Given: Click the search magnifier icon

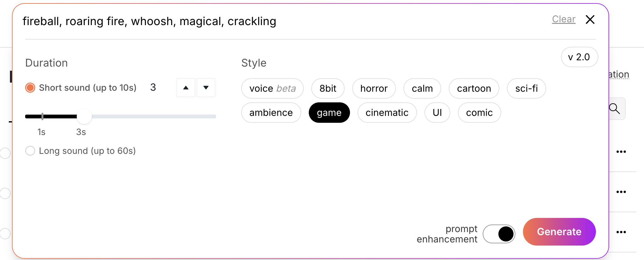Looking at the screenshot, I should pyautogui.click(x=614, y=109).
